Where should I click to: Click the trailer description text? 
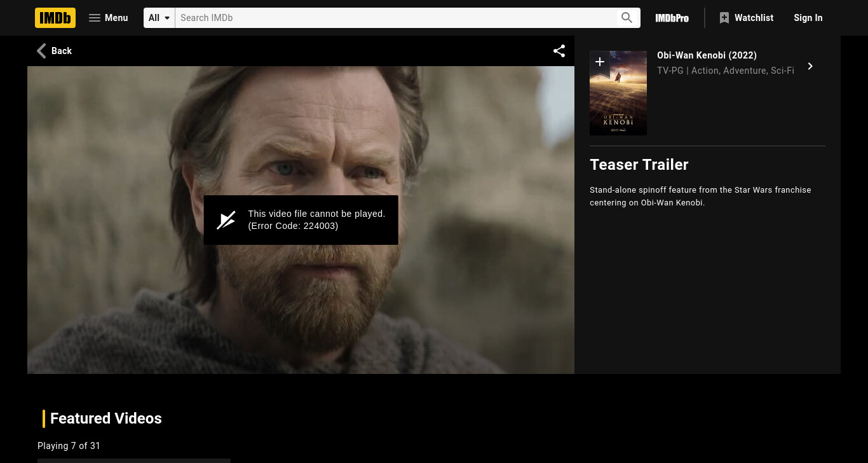click(700, 197)
